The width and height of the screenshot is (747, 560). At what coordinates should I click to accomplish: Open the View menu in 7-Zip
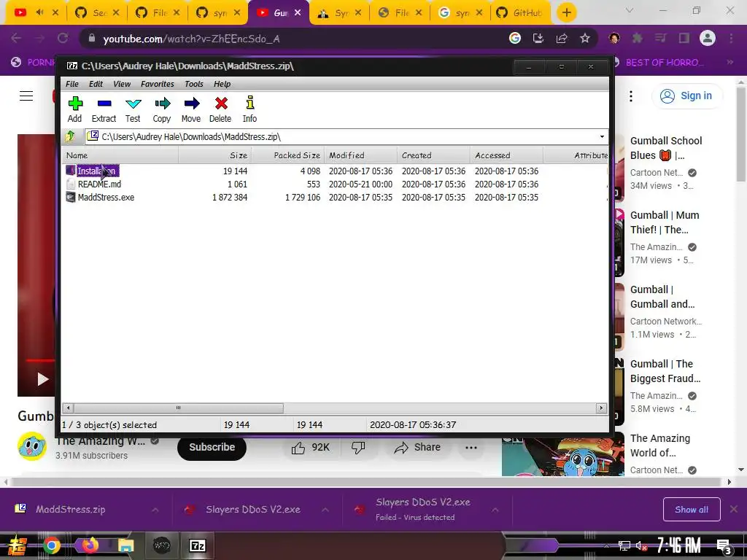122,84
